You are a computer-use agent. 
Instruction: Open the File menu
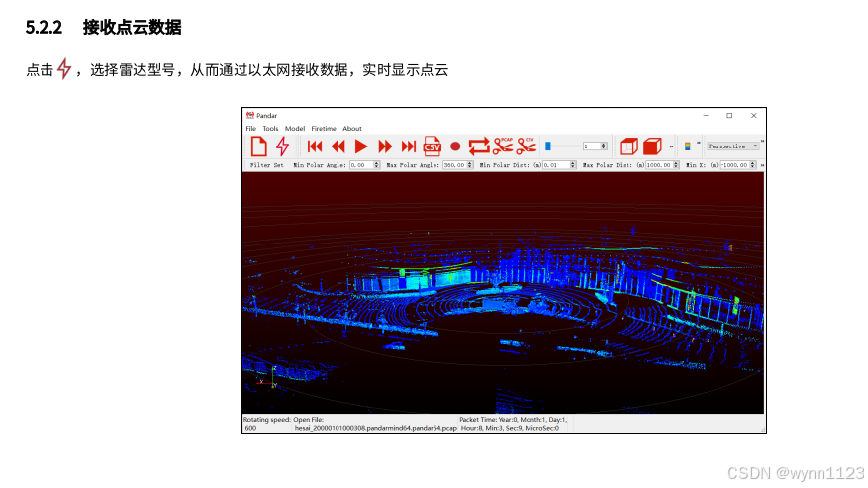click(250, 129)
